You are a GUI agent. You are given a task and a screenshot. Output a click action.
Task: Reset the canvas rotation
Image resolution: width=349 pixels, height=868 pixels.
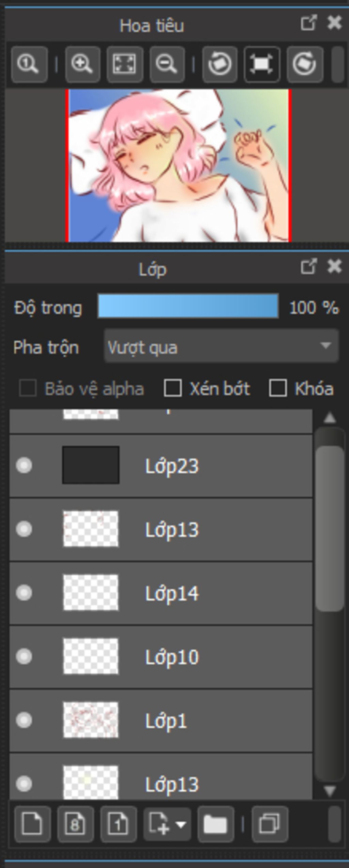262,64
